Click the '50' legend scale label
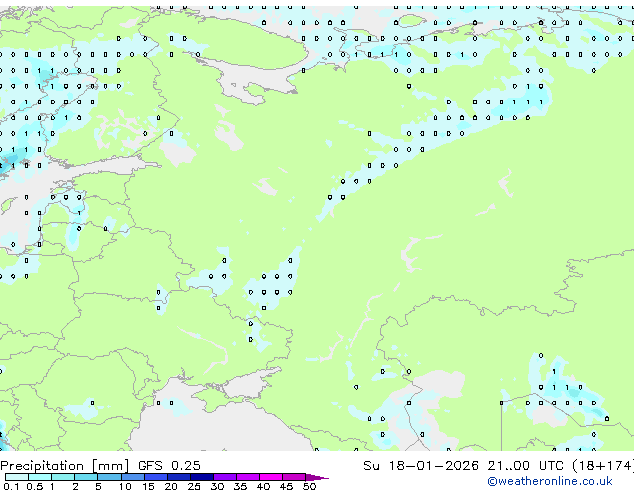 [309, 486]
